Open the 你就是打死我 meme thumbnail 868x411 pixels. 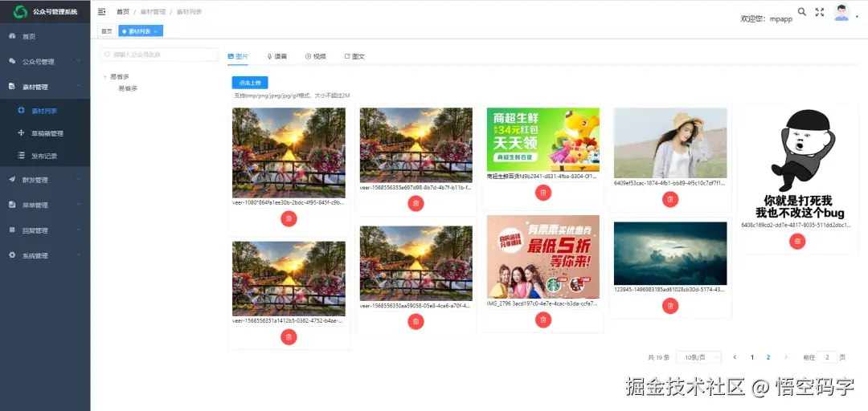click(x=797, y=165)
